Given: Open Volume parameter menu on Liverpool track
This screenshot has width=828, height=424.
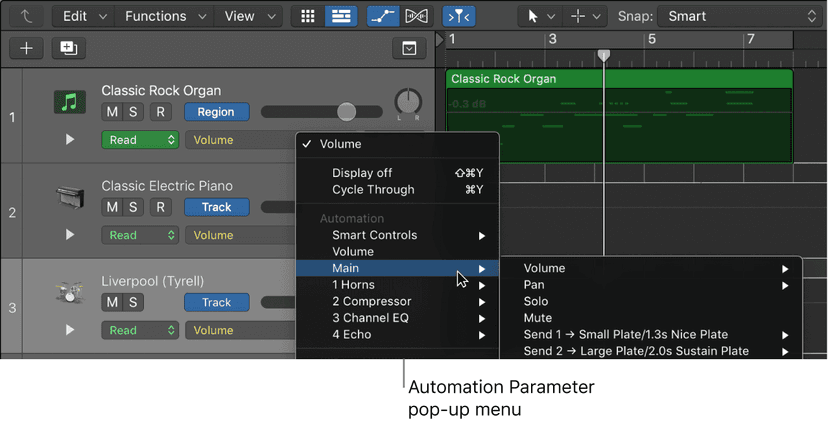Looking at the screenshot, I should (240, 330).
